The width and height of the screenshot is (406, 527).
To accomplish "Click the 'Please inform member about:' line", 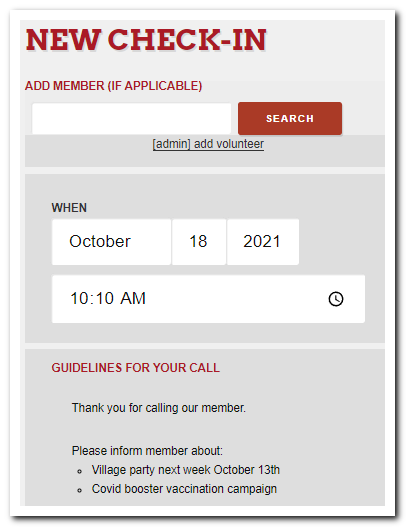I will pos(147,450).
